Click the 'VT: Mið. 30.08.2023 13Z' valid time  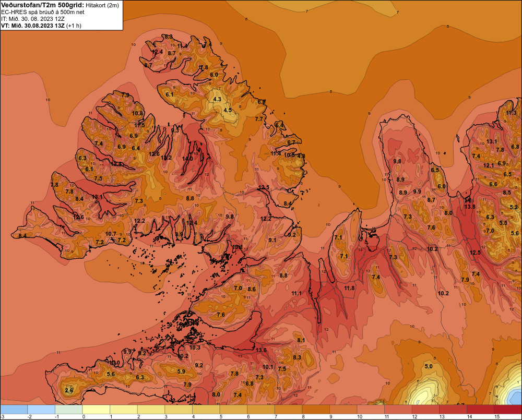point(33,25)
